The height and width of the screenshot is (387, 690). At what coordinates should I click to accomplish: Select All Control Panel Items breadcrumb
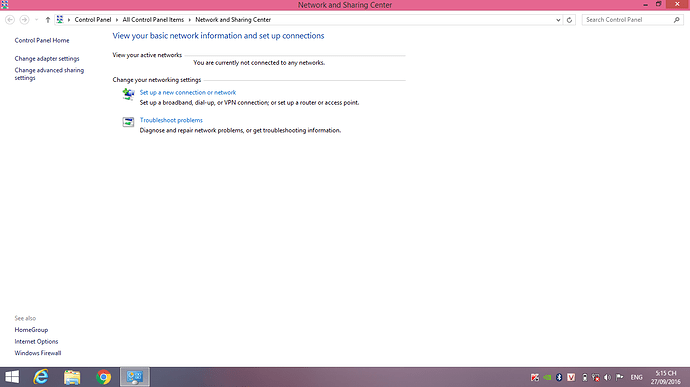point(153,20)
